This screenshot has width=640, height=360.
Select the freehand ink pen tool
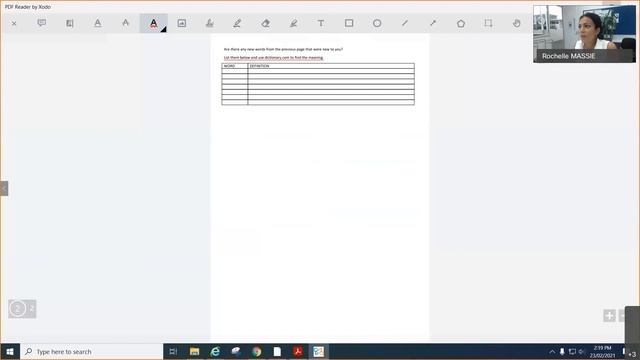coord(237,23)
